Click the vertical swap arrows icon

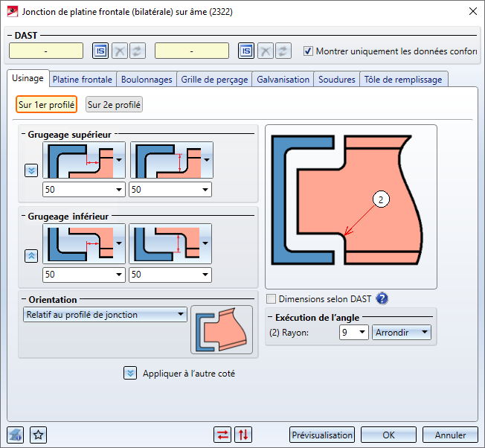(x=242, y=435)
